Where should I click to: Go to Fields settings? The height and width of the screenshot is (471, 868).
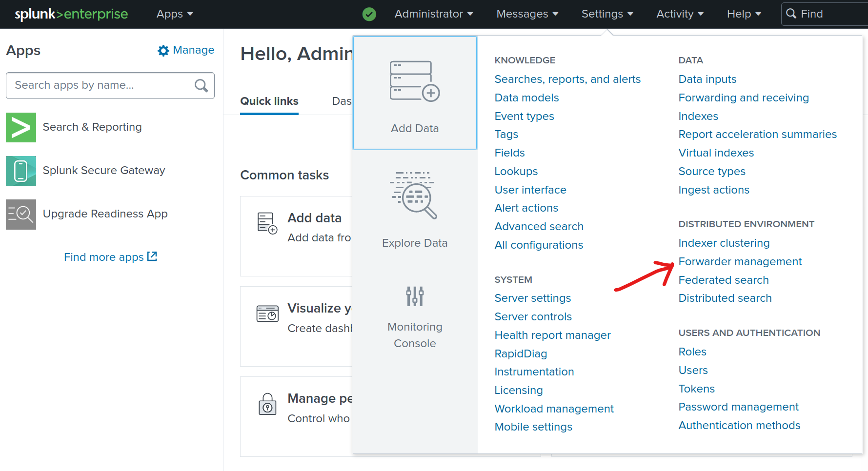pos(509,153)
